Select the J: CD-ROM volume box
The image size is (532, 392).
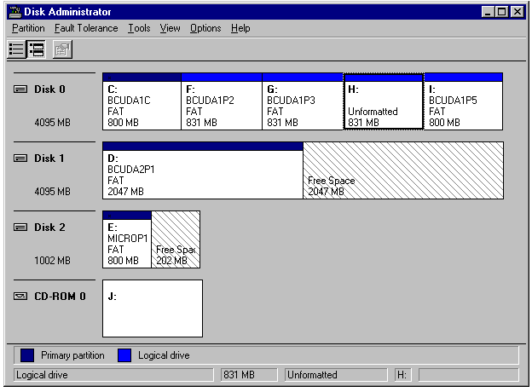[153, 308]
